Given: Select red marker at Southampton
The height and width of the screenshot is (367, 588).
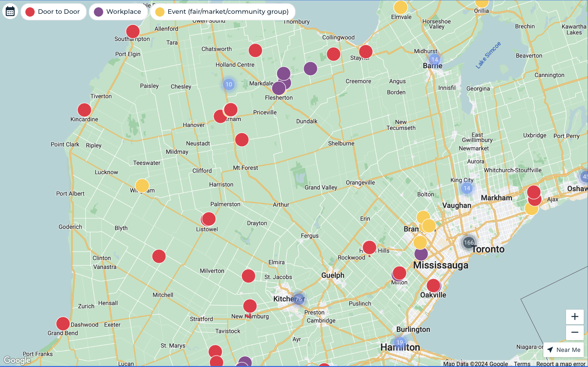Looking at the screenshot, I should point(133,31).
